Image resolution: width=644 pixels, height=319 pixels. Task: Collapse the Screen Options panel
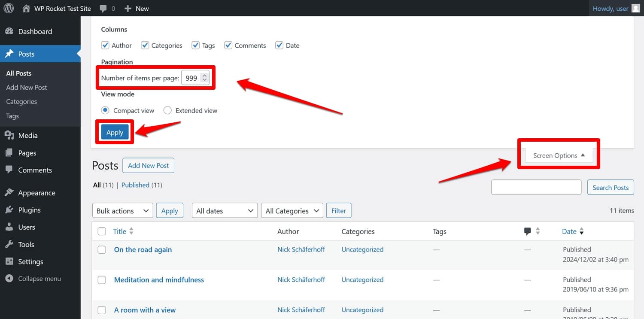tap(559, 155)
